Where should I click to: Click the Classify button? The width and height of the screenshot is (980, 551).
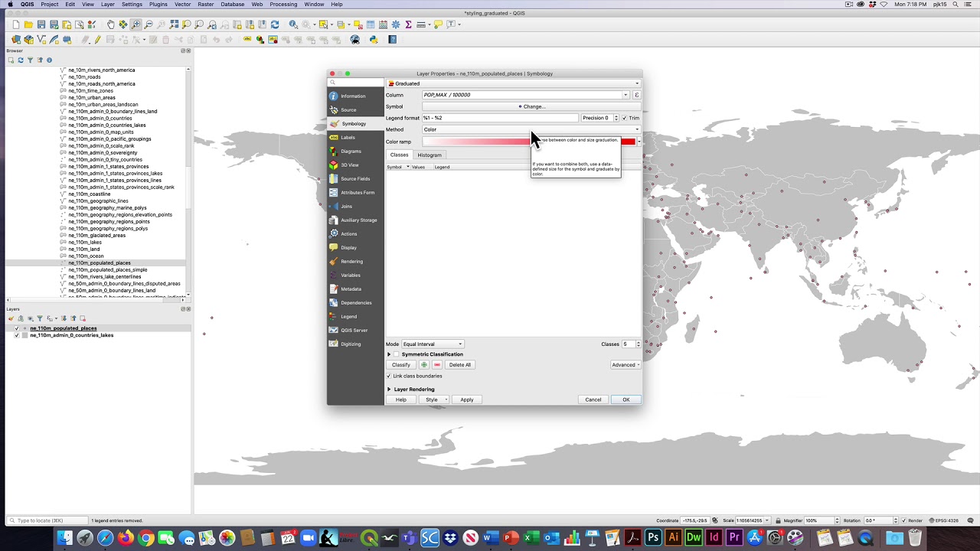coord(401,365)
